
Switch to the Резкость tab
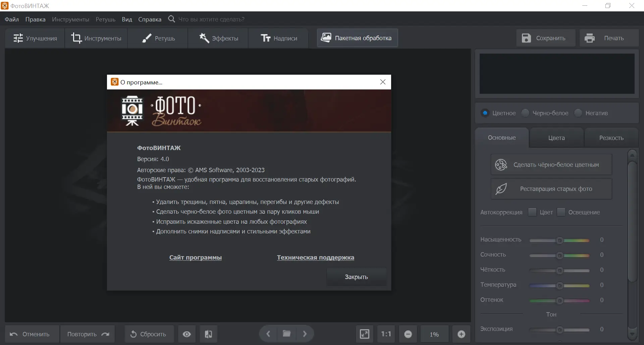pyautogui.click(x=611, y=138)
